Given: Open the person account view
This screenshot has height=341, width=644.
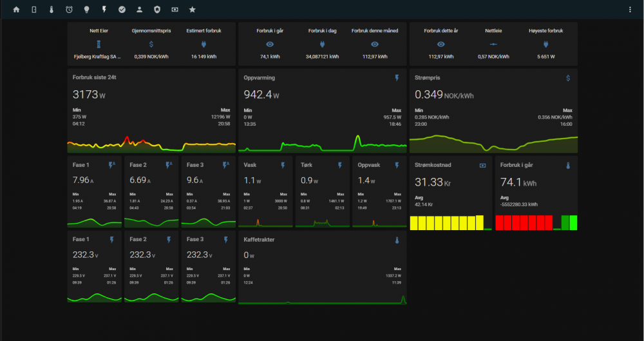Looking at the screenshot, I should pyautogui.click(x=140, y=10).
